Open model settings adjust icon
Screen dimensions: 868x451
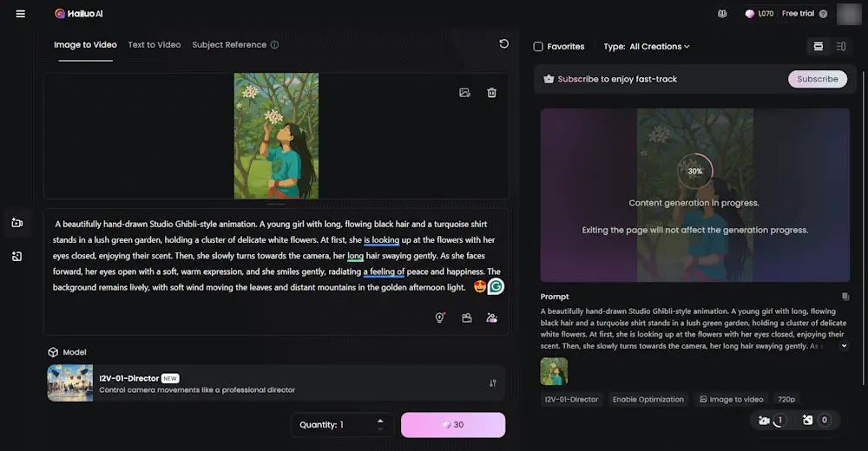493,383
